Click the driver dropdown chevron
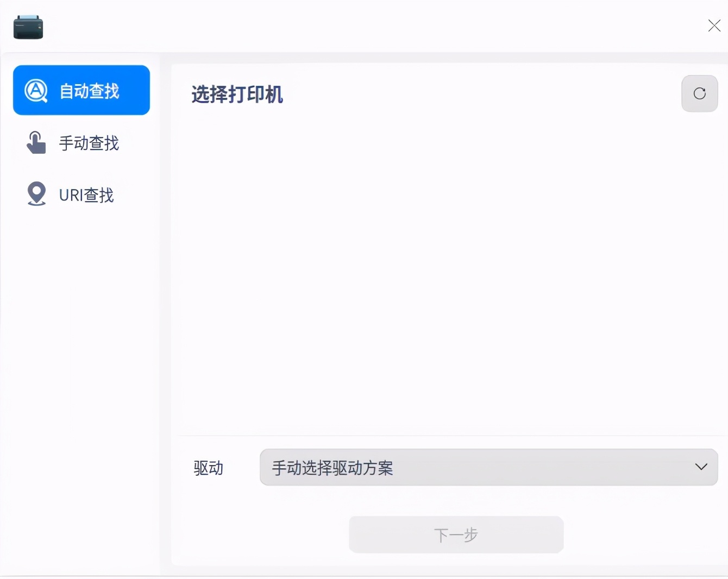This screenshot has width=728, height=579. point(701,467)
